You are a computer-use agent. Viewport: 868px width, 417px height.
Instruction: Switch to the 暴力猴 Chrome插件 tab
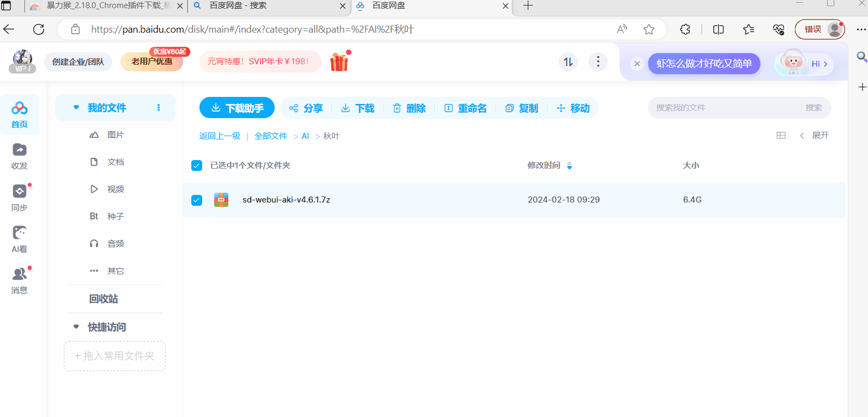pyautogui.click(x=106, y=6)
